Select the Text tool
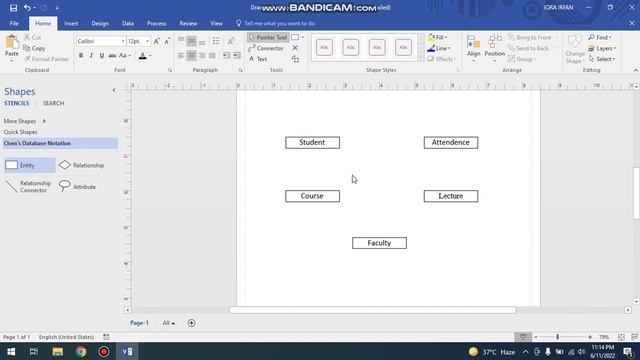This screenshot has width=640, height=360. coord(258,59)
